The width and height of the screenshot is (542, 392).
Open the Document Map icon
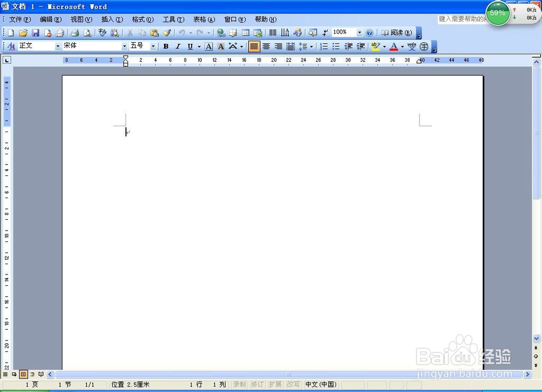pyautogui.click(x=313, y=33)
